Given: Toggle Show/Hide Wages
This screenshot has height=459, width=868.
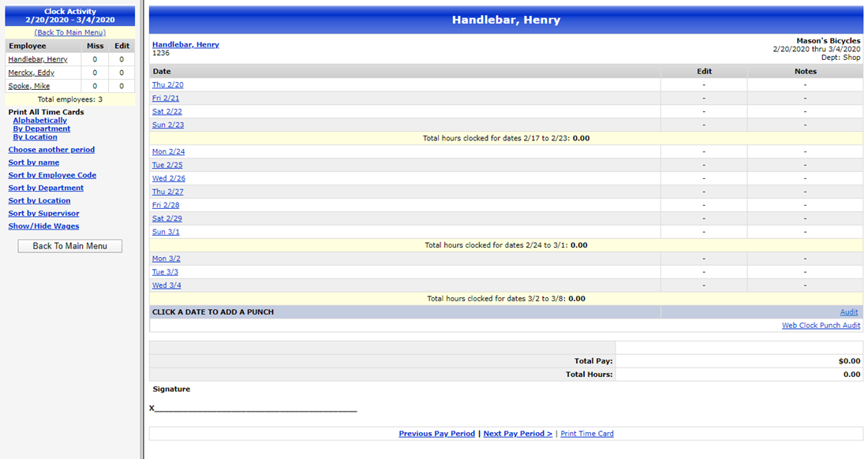Looking at the screenshot, I should 43,226.
